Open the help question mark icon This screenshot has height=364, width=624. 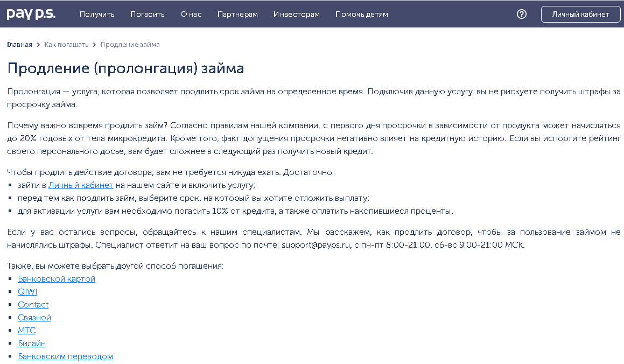coord(521,14)
